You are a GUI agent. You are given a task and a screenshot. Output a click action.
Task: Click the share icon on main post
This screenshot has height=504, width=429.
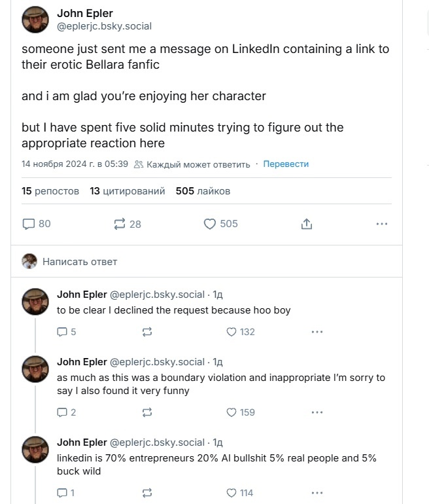[x=306, y=224]
